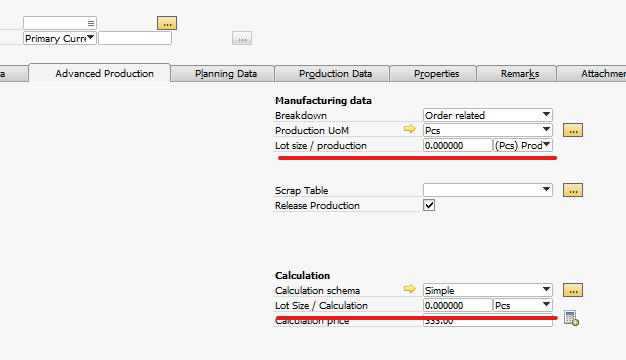
Task: Follow the yellow link arrow for Calculation schema
Action: (410, 289)
